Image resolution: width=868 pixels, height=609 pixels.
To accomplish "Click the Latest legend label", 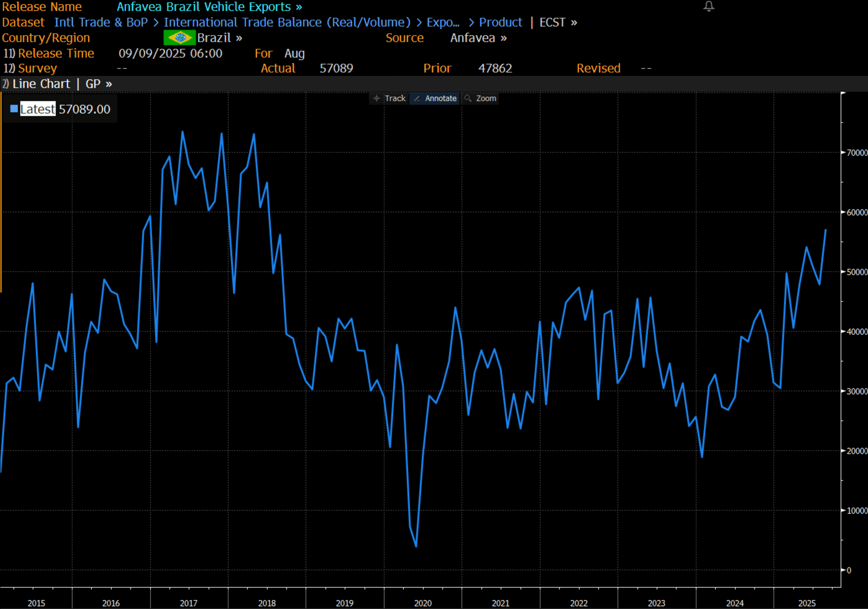I will coord(38,109).
